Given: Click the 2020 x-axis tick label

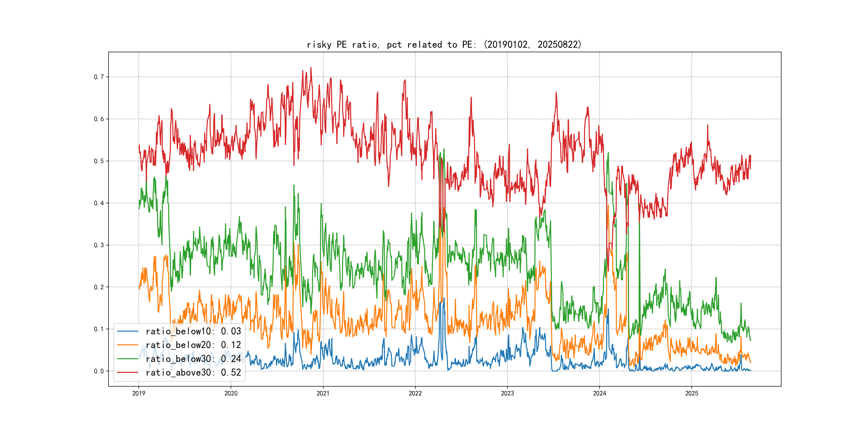Looking at the screenshot, I should pos(231,393).
